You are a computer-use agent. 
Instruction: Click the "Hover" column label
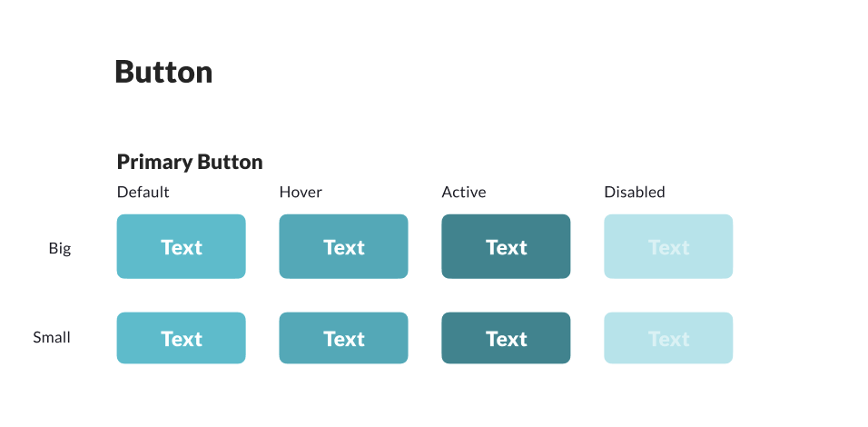(301, 193)
